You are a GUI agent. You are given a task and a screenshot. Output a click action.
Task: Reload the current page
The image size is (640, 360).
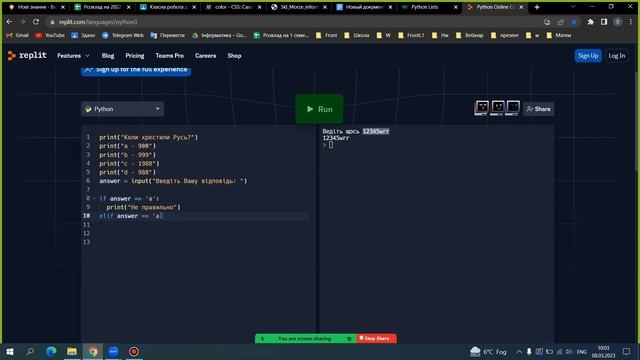(36, 22)
